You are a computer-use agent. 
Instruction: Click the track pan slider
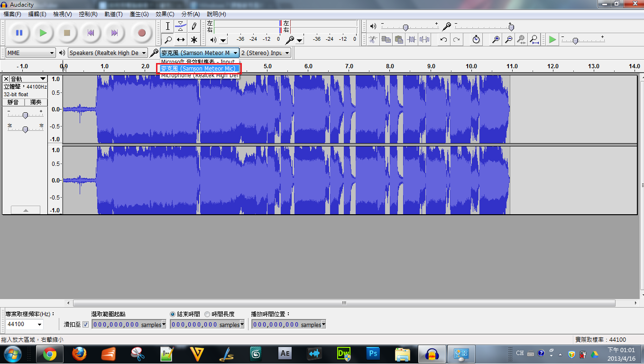25,128
